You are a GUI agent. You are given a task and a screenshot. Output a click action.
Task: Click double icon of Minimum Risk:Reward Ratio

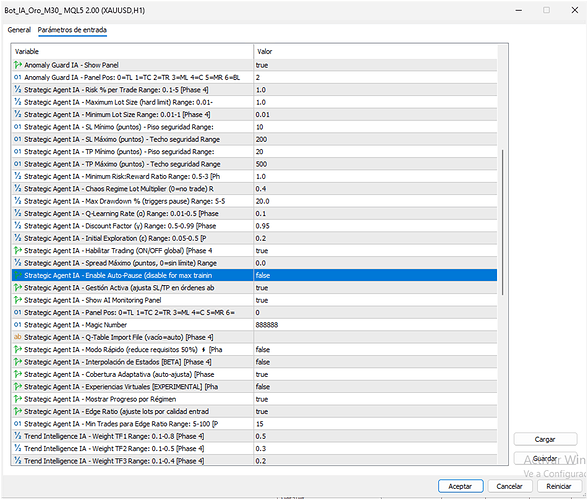click(x=18, y=176)
